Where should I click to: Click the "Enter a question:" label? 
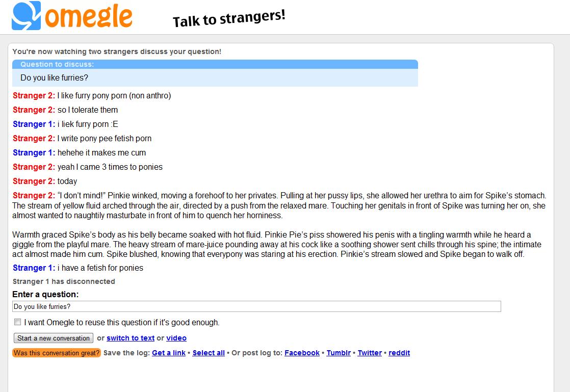click(x=45, y=295)
